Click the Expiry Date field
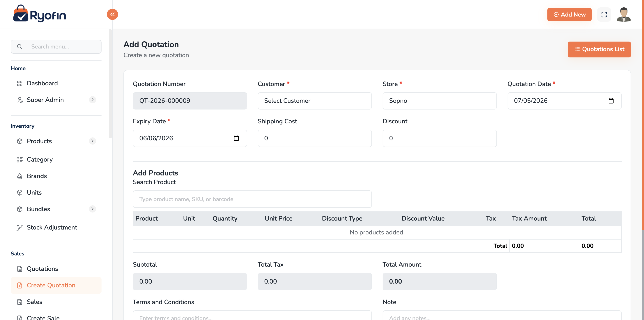This screenshot has width=644, height=320. coord(190,138)
